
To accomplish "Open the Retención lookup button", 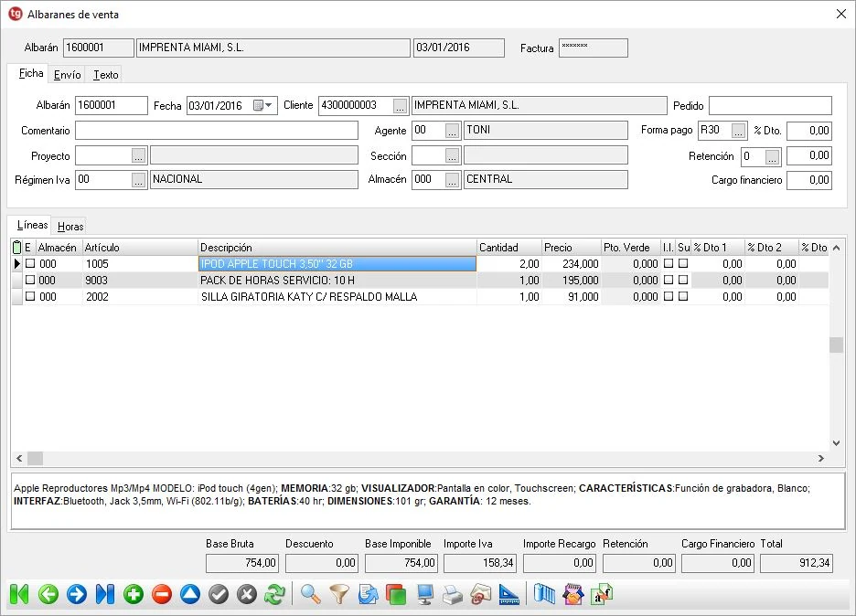I will 772,157.
